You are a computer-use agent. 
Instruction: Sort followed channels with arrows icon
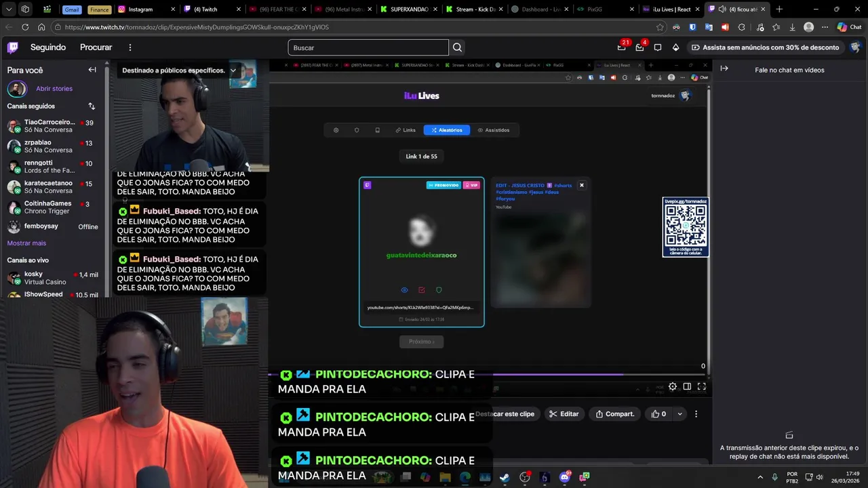[92, 106]
